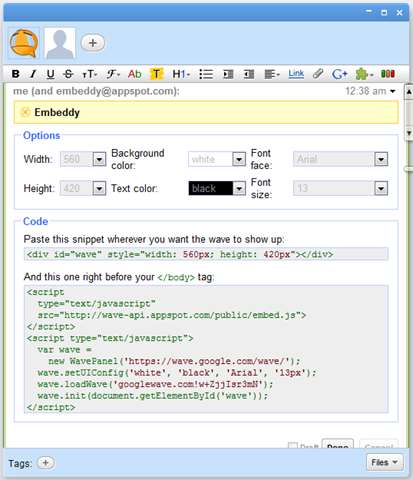Close the wave panel
Screen dimensions: 413x480
pyautogui.click(x=399, y=12)
